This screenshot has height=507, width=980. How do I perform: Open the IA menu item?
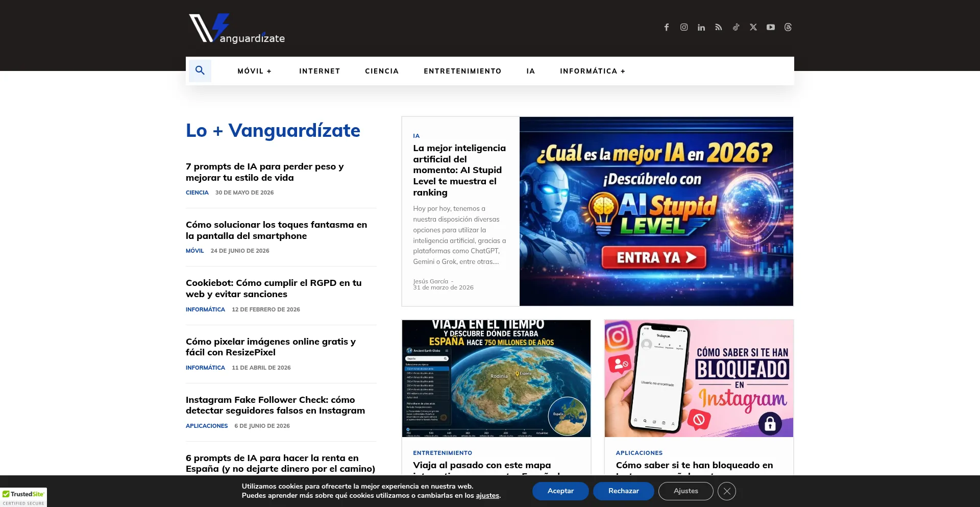coord(531,71)
